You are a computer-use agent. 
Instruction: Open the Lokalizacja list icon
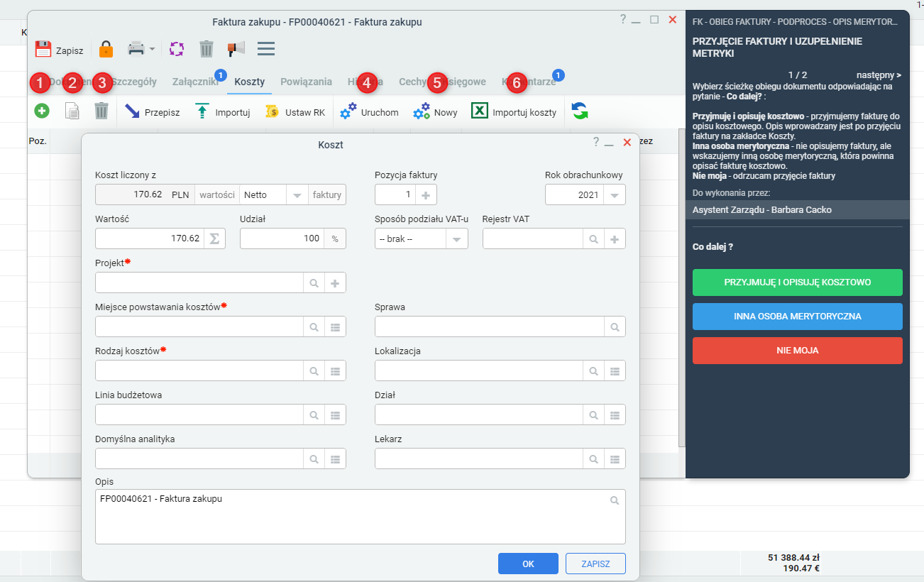pos(615,371)
